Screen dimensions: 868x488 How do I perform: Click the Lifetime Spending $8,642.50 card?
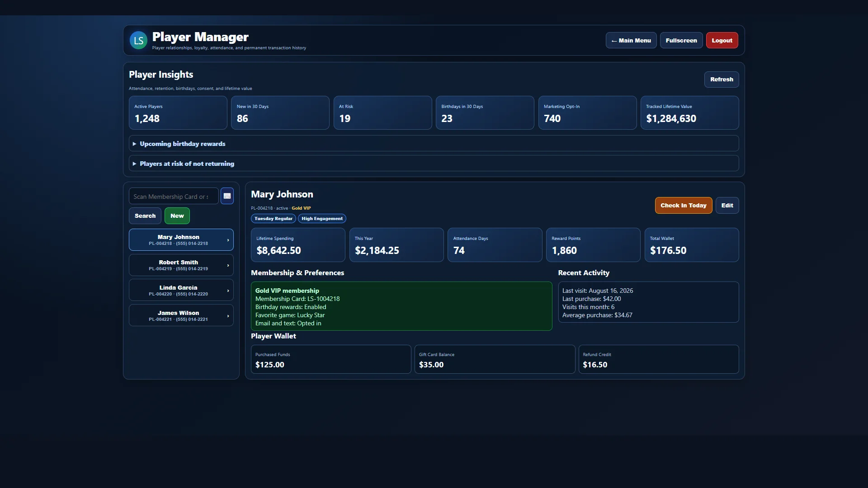pos(298,245)
